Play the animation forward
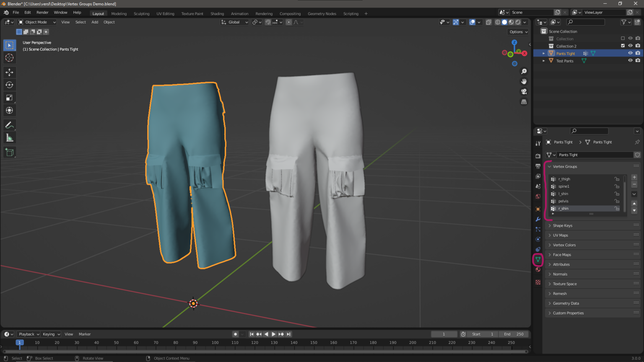 coord(273,334)
